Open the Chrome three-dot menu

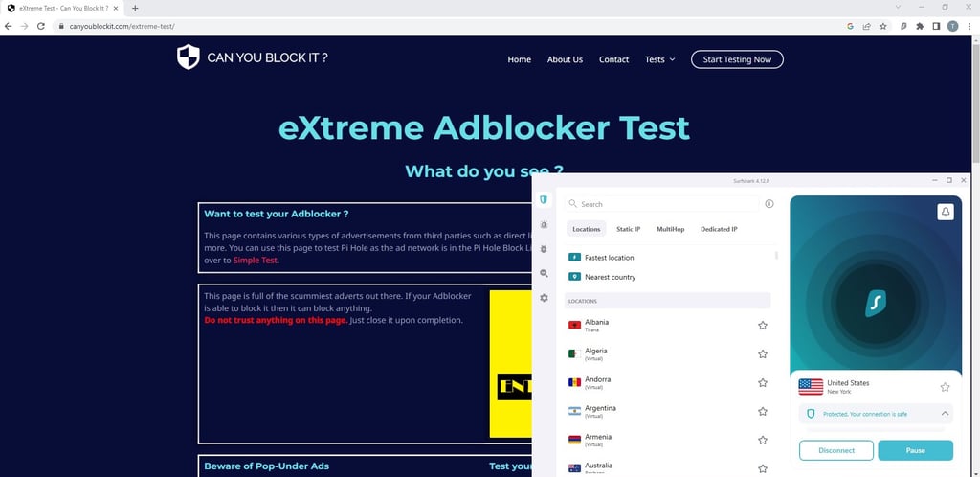(969, 26)
